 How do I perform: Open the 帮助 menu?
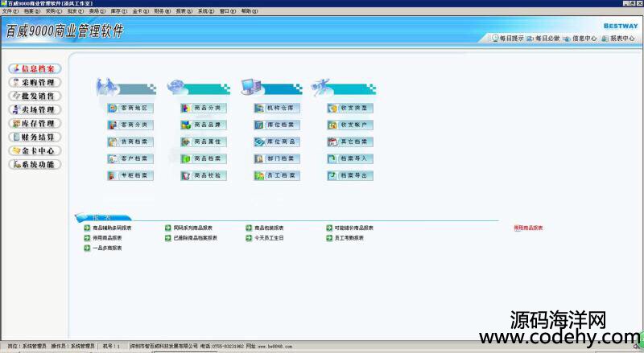coord(250,11)
